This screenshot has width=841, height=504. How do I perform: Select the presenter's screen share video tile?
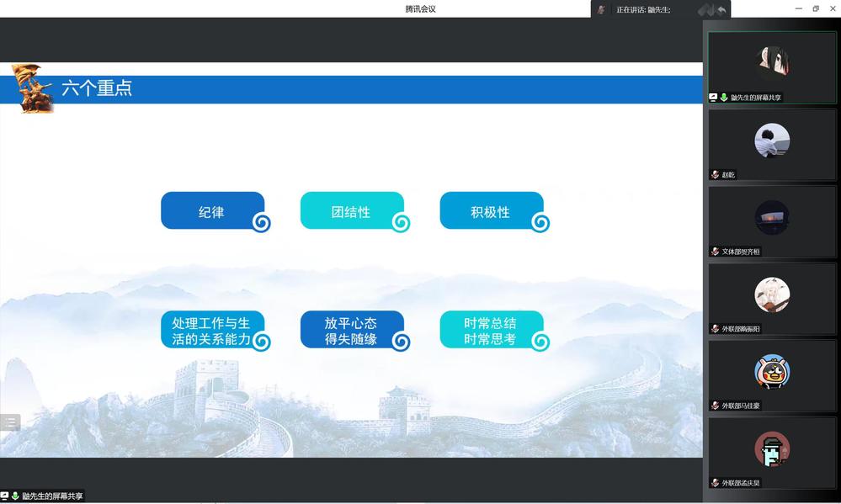pos(771,67)
